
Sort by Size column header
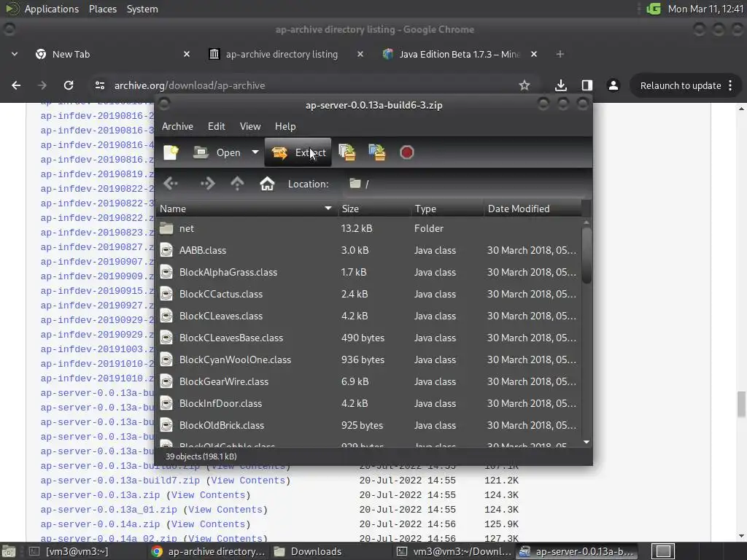coord(374,209)
